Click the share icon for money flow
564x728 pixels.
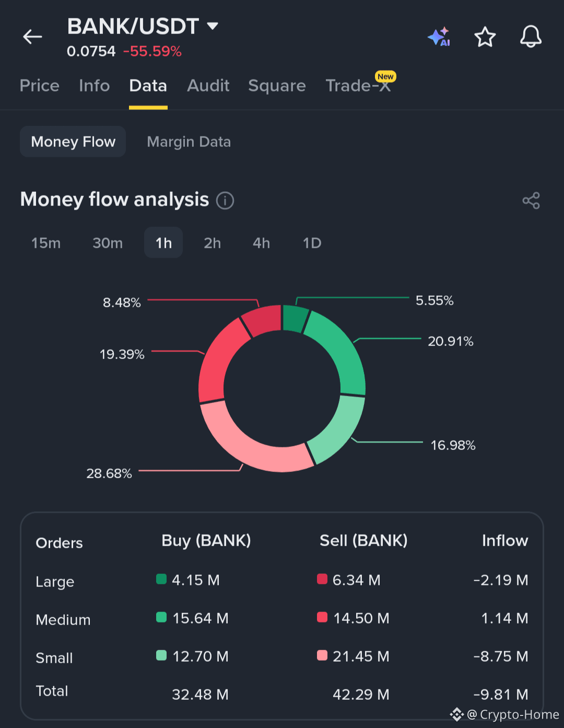tap(531, 200)
